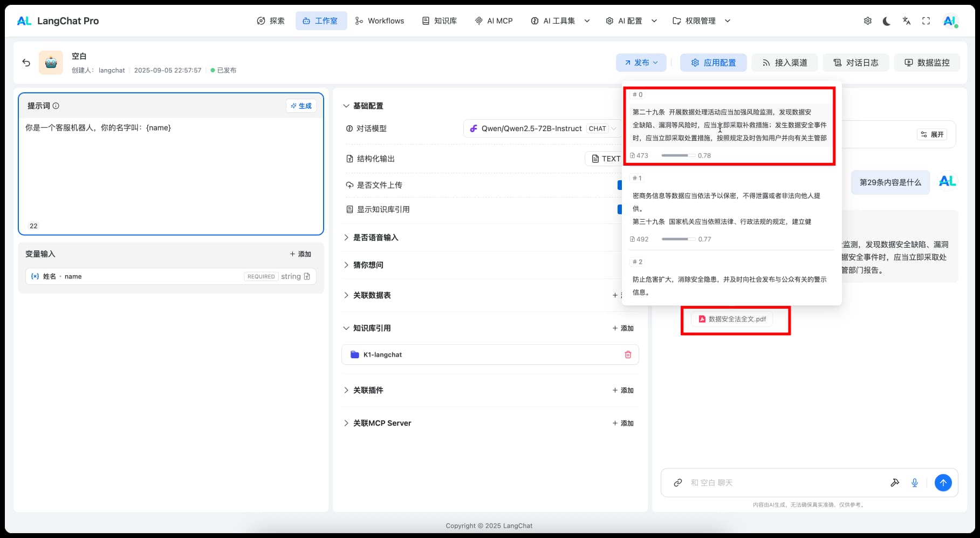The height and width of the screenshot is (538, 980).
Task: Open the 数据安全法全文.pdf file reference
Action: pos(732,319)
